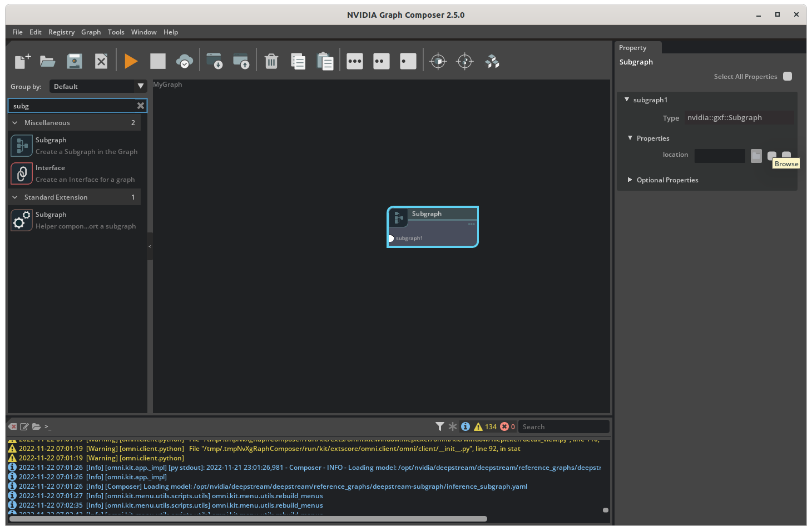Open the Graph menu
Image resolution: width=812 pixels, height=531 pixels.
point(91,32)
